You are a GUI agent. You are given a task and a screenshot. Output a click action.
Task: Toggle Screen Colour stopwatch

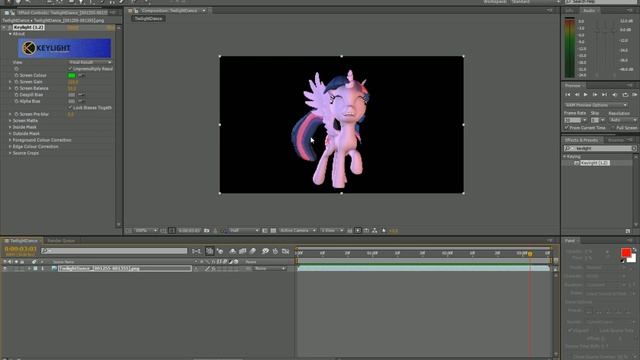click(16, 76)
